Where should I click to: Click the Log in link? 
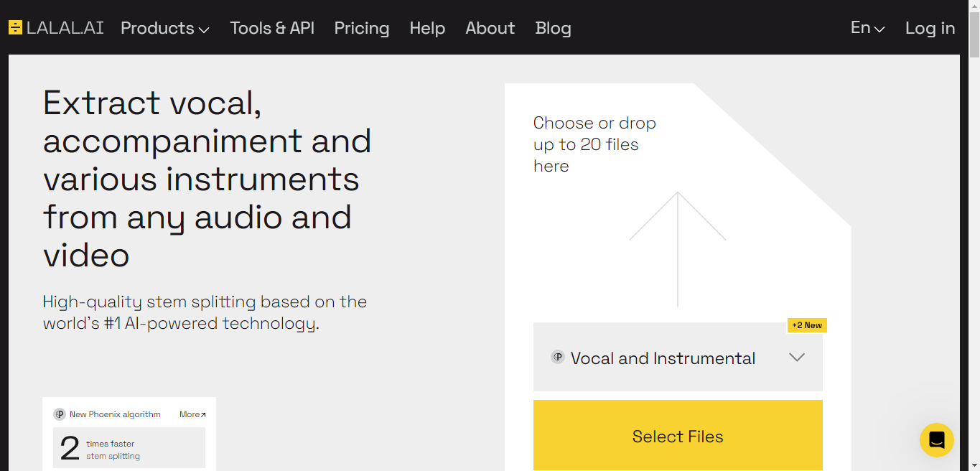(x=930, y=28)
